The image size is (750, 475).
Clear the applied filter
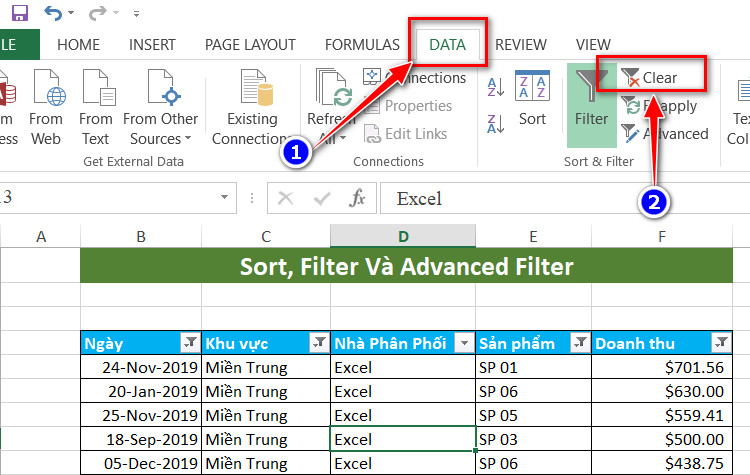(649, 77)
